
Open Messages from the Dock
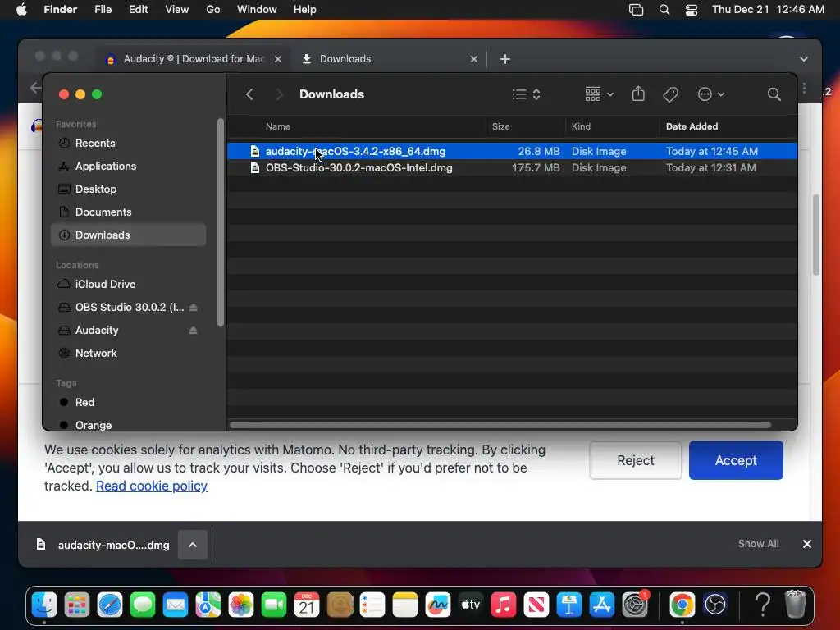(x=143, y=605)
